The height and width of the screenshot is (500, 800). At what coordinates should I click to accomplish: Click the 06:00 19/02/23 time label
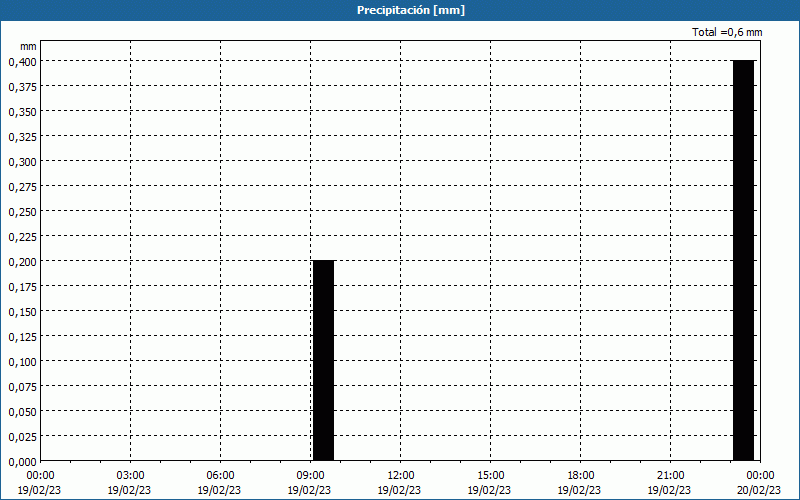coord(219,483)
